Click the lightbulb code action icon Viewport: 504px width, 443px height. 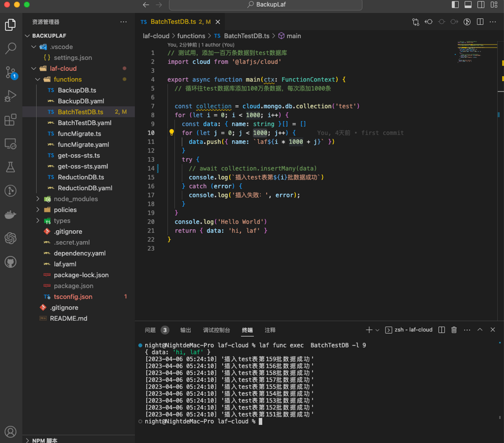pos(172,132)
